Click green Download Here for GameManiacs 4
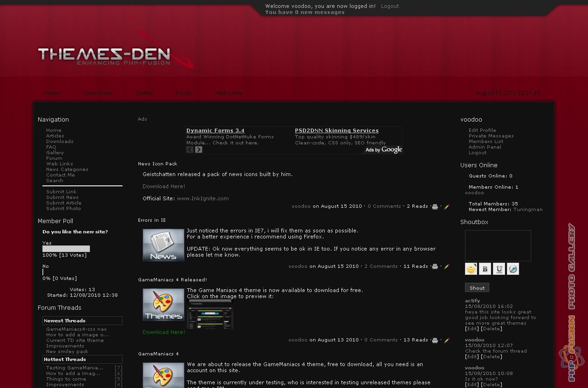 (x=164, y=332)
